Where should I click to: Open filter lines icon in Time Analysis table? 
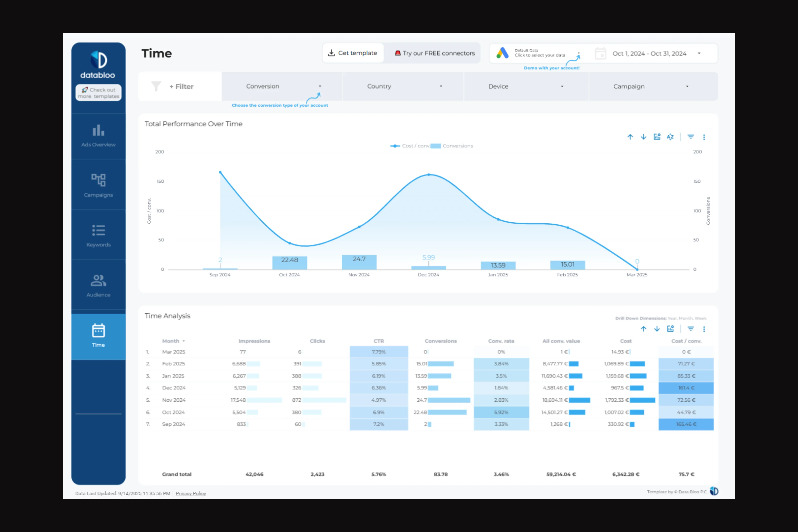[x=691, y=329]
